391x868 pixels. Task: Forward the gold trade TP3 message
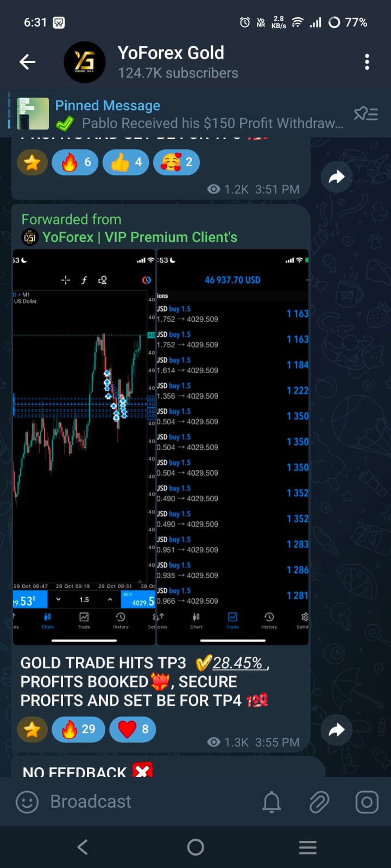click(x=336, y=730)
